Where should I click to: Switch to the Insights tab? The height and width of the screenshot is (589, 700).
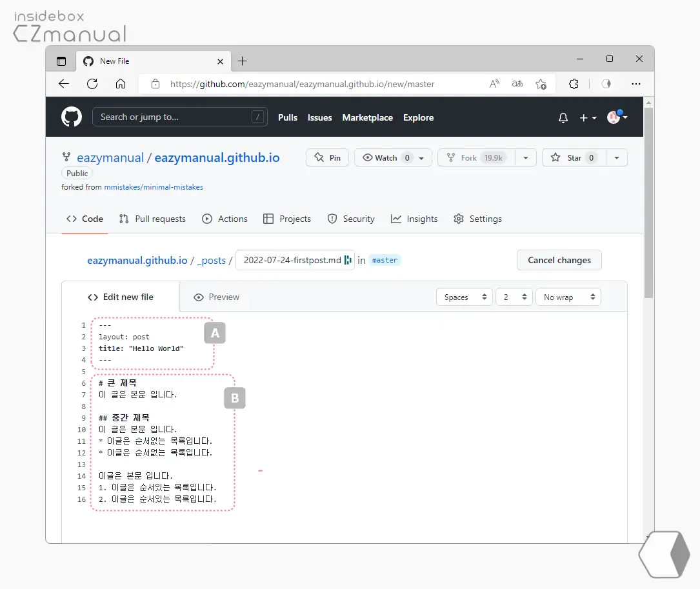click(414, 219)
